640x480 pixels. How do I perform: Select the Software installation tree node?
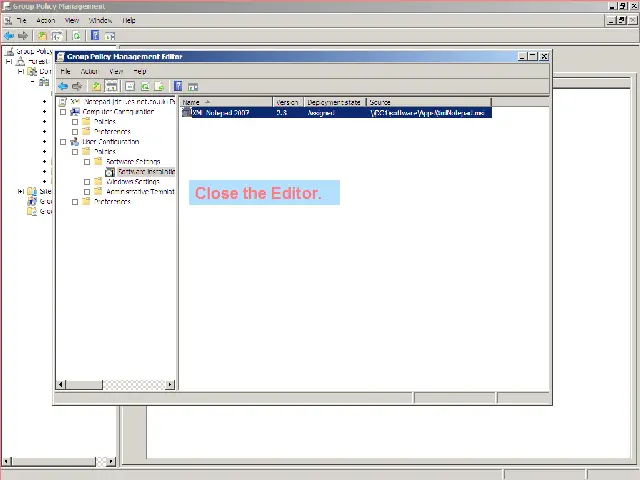pyautogui.click(x=146, y=172)
